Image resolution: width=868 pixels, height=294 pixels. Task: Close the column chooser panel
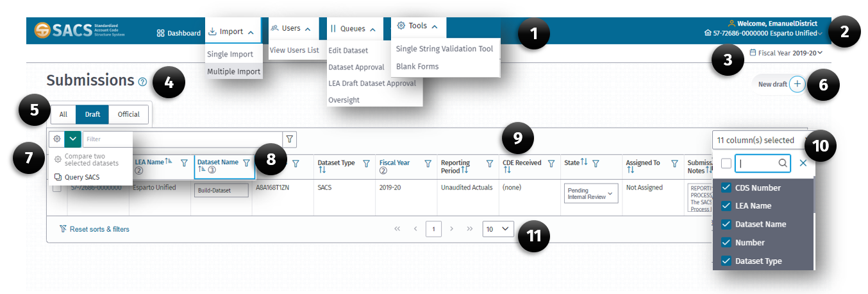(803, 164)
